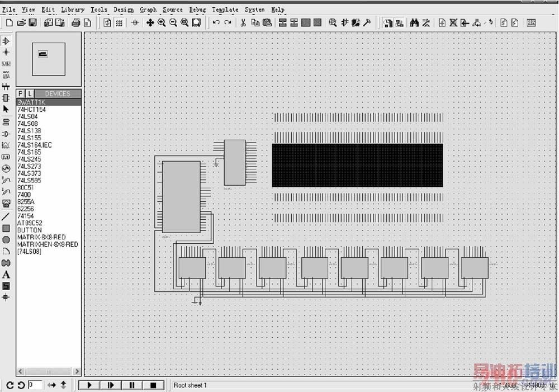The width and height of the screenshot is (559, 392).
Task: Pick parts from libraries icon
Action: pyautogui.click(x=333, y=23)
